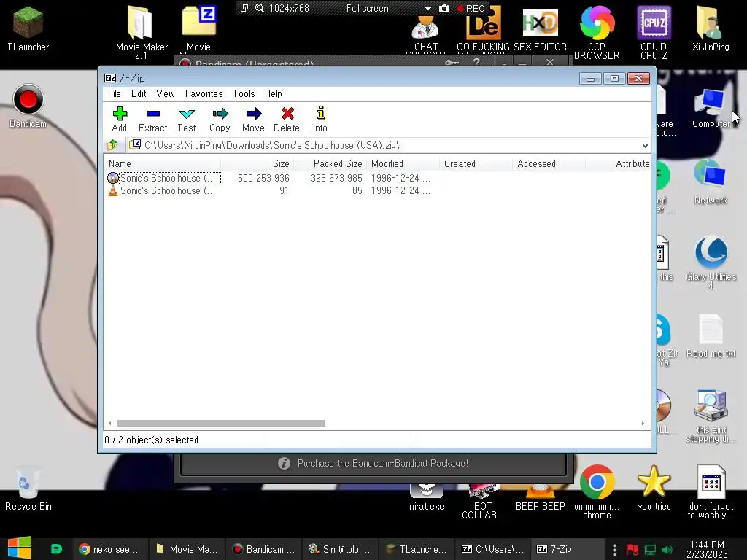Click the Add toolbar icon in 7-Zip
This screenshot has height=560, width=747.
click(x=120, y=119)
